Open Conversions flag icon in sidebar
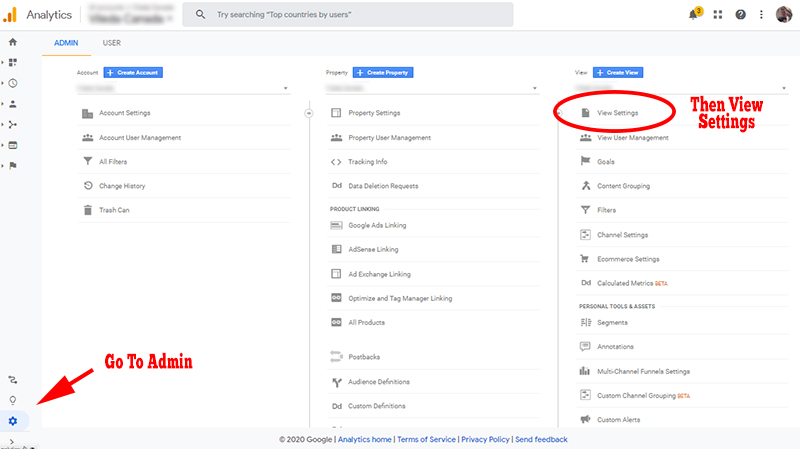The height and width of the screenshot is (449, 800). pyautogui.click(x=13, y=165)
